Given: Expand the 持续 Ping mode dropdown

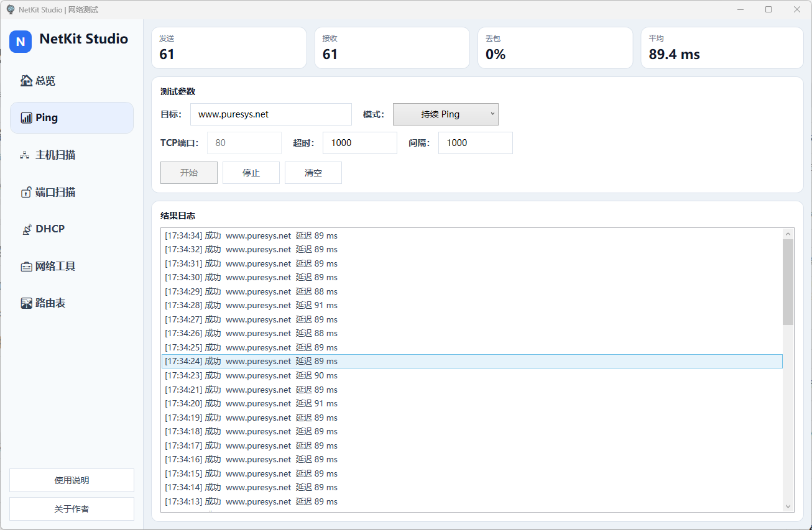Looking at the screenshot, I should click(445, 114).
